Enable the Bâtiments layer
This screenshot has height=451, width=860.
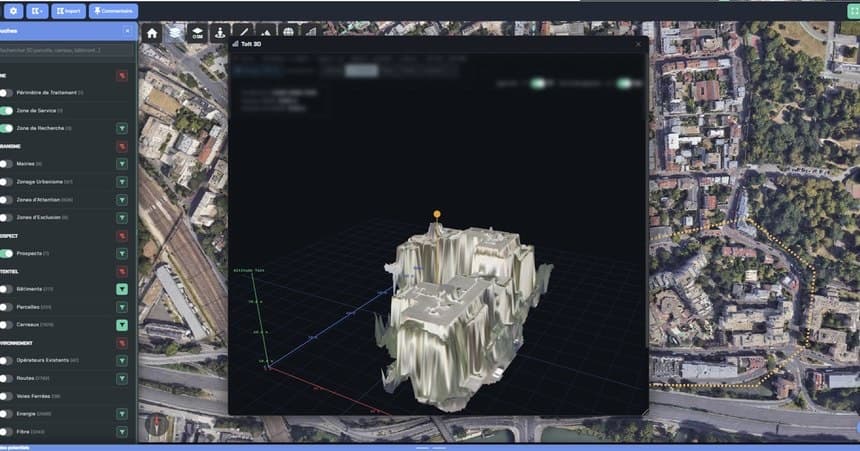pyautogui.click(x=6, y=289)
